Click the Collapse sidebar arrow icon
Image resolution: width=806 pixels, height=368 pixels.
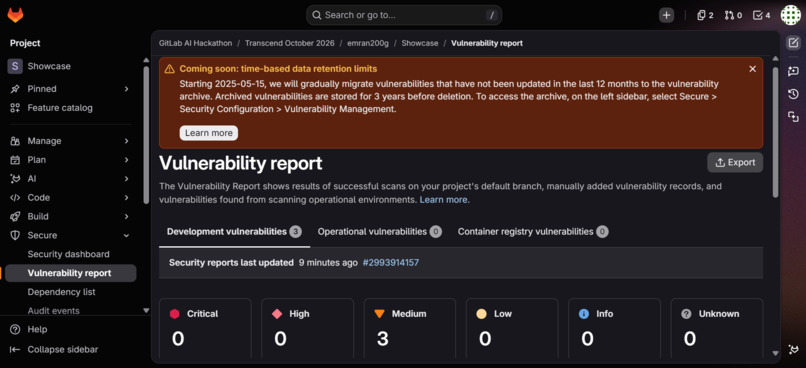tap(15, 349)
